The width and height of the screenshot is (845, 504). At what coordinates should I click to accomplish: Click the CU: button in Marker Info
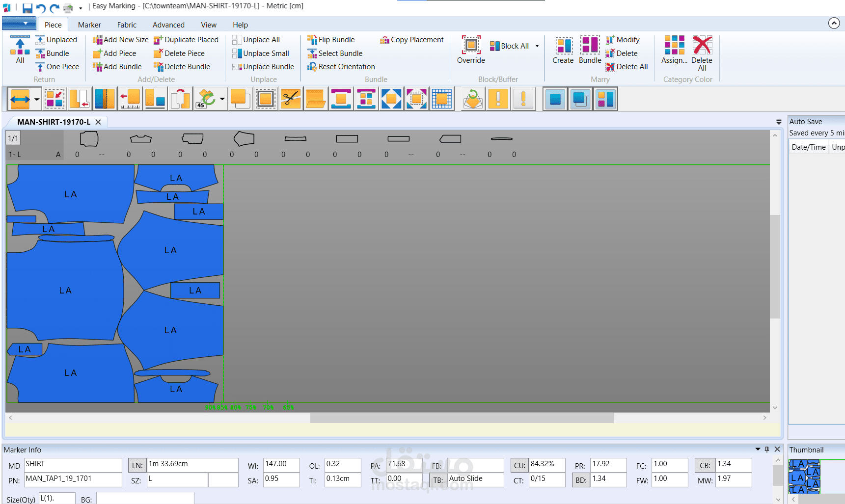519,465
